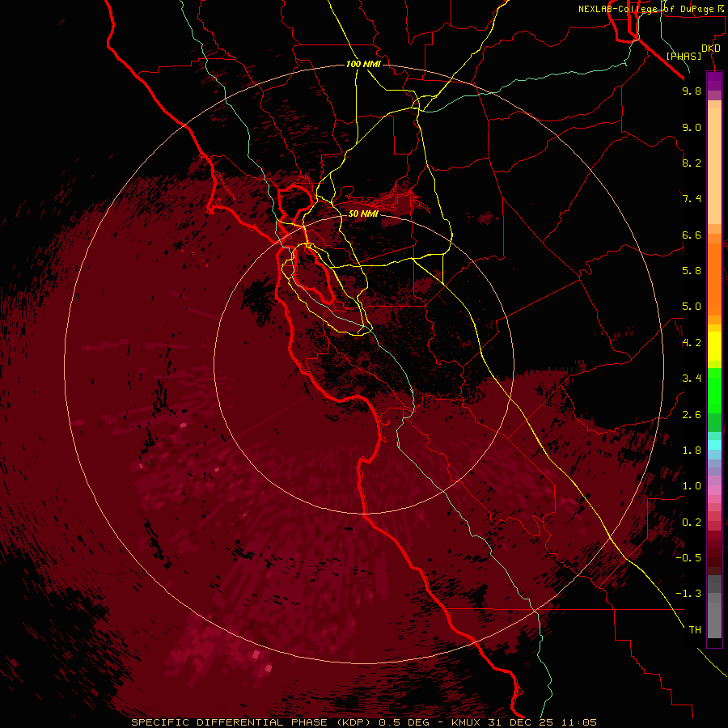This screenshot has width=728, height=728.
Task: Click the 50 NMI range ring label
Action: pyautogui.click(x=363, y=214)
